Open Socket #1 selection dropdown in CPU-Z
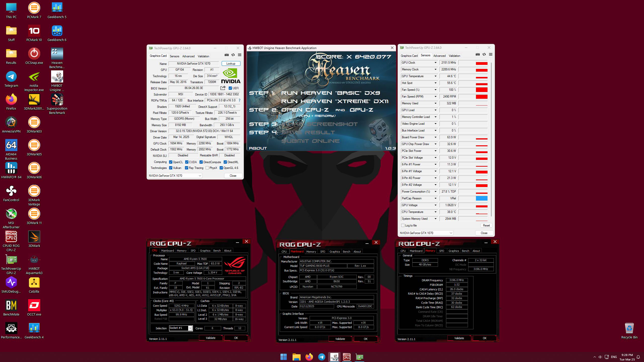644x362 pixels. click(x=181, y=328)
